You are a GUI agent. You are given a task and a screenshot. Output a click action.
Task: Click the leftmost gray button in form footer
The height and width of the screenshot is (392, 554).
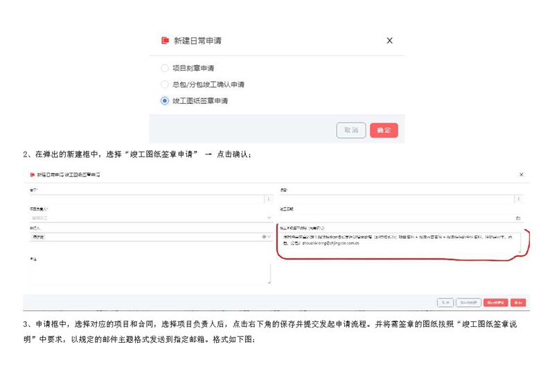click(x=445, y=303)
